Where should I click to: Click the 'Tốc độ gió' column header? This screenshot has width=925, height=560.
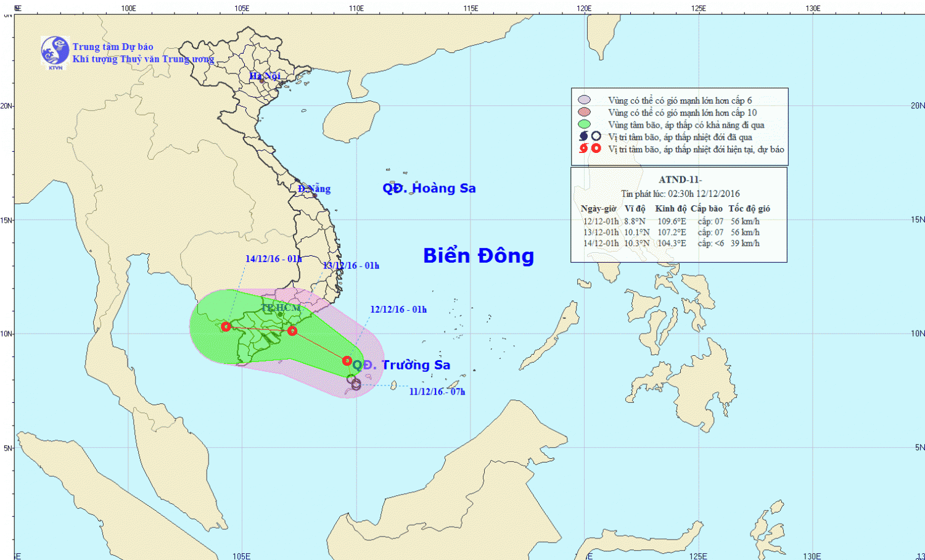click(749, 209)
